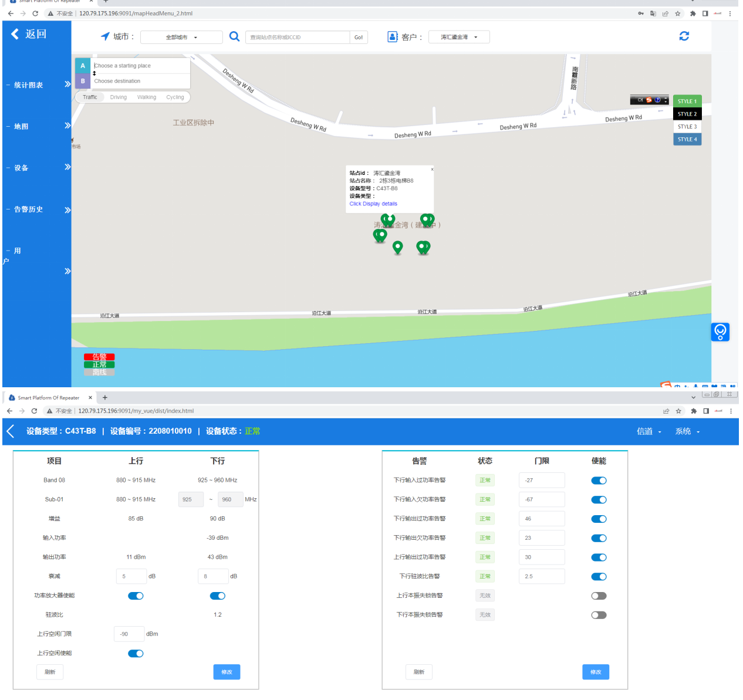Viewport: 743px width, 700px height.
Task: Select the Driving travel mode tab
Action: pyautogui.click(x=118, y=97)
